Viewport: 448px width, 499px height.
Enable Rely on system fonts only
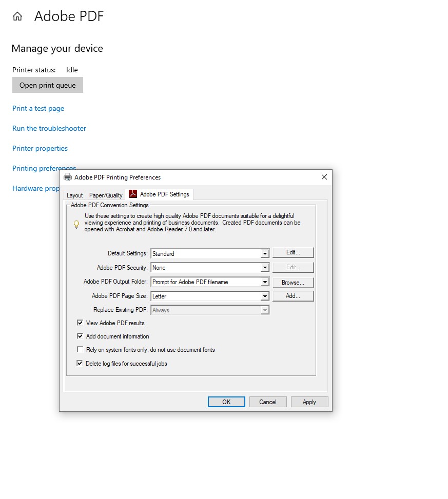[80, 349]
